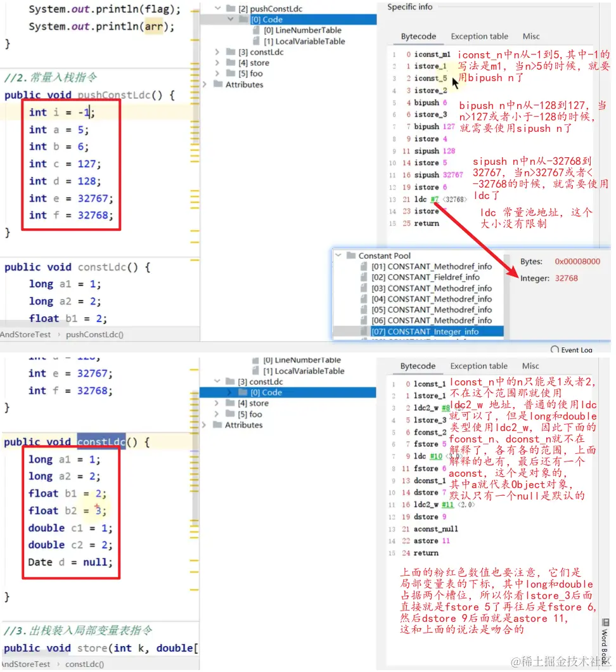Click the [4] store folder icon in top tree
Viewport: 616px width, 672px height.
pyautogui.click(x=231, y=63)
